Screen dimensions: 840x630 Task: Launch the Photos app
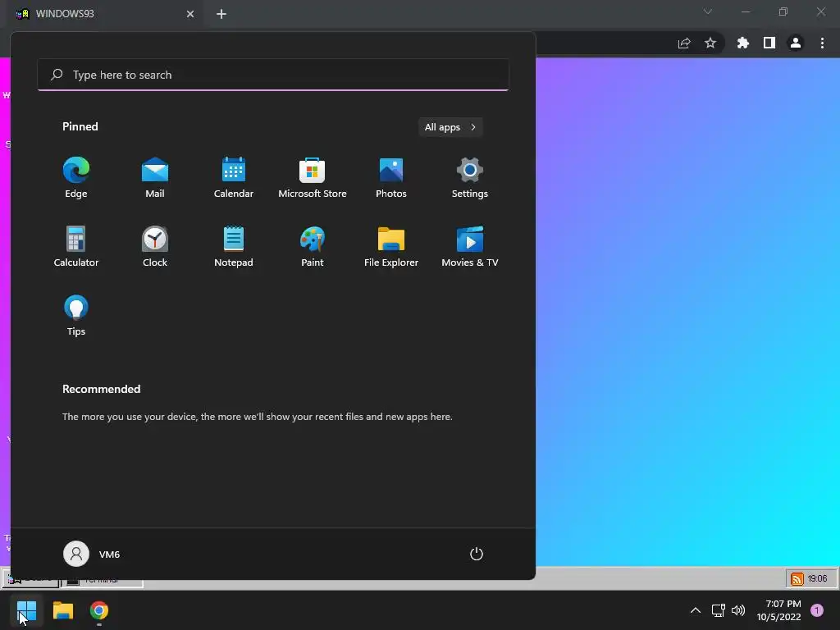click(x=391, y=178)
